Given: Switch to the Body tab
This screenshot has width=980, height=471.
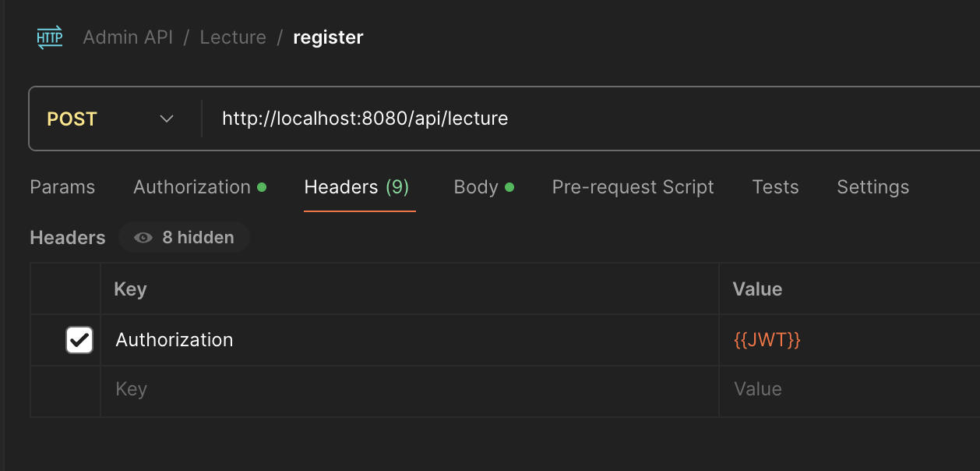Looking at the screenshot, I should point(476,187).
